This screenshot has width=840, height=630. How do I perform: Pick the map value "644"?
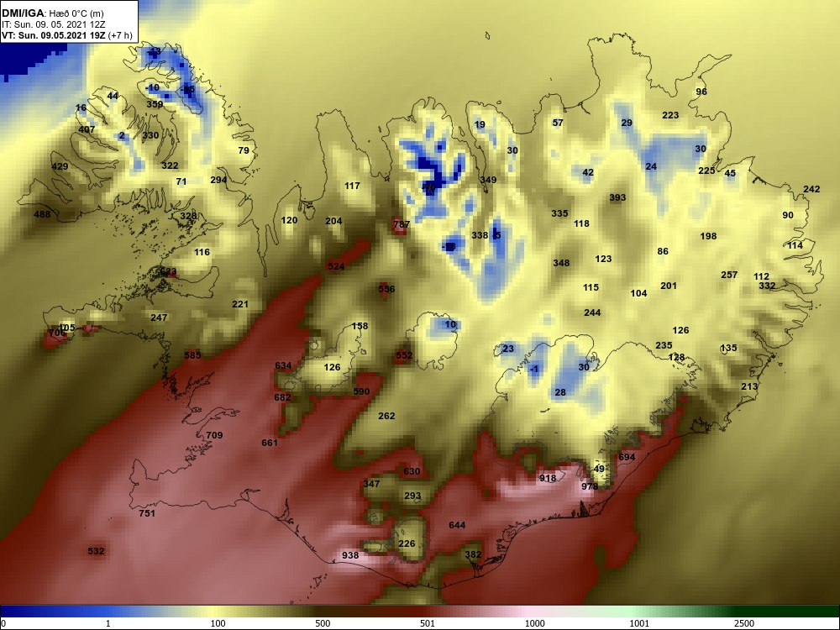[x=457, y=525]
